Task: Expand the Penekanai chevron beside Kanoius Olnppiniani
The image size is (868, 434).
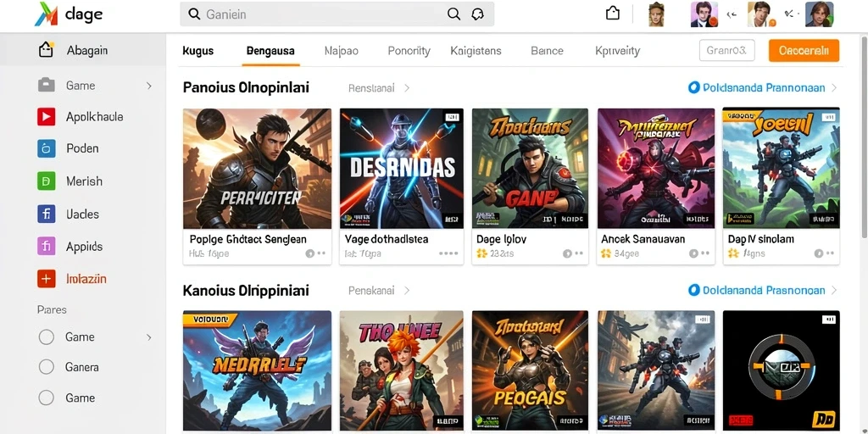Action: [x=407, y=291]
